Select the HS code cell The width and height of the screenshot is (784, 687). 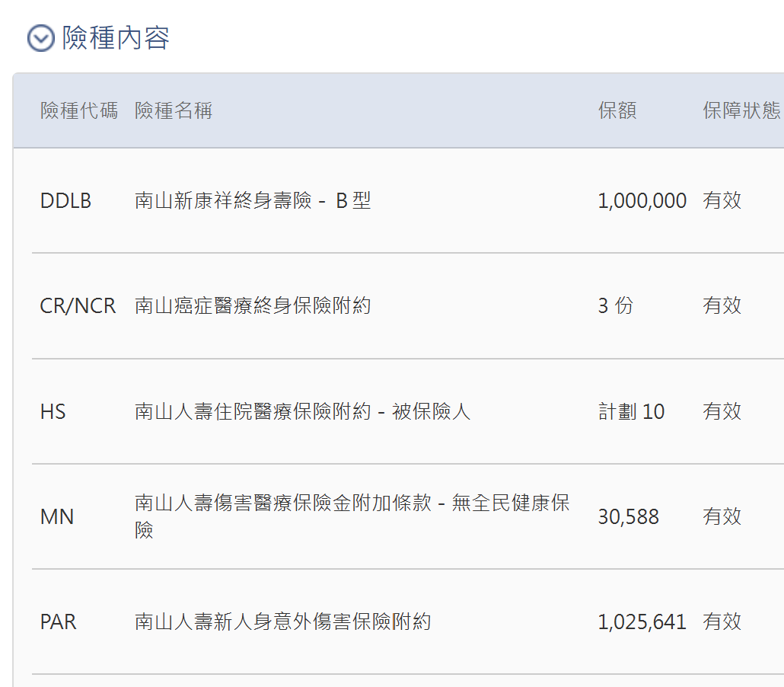tap(53, 412)
